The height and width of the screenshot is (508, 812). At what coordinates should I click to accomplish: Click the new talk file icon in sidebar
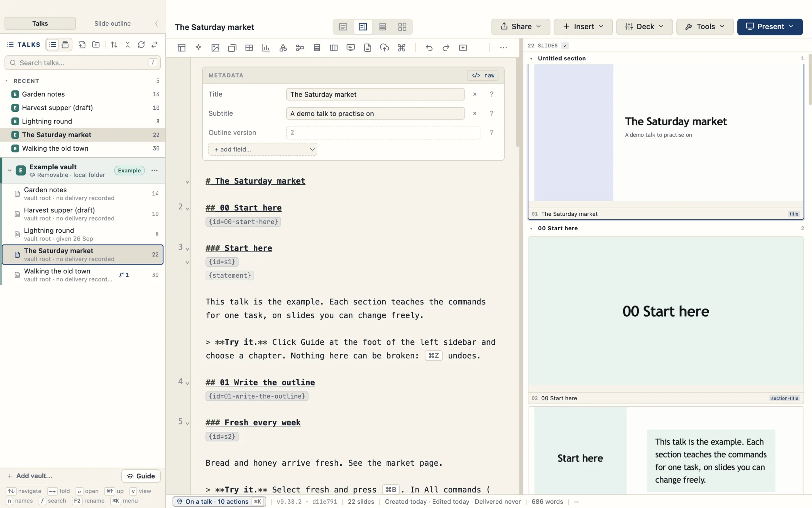[82, 45]
